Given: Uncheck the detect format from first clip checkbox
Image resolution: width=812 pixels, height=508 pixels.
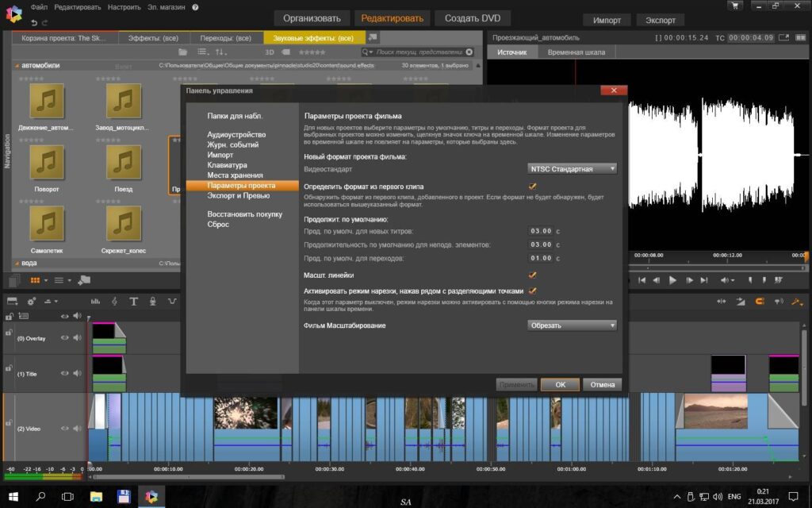Looking at the screenshot, I should (532, 186).
